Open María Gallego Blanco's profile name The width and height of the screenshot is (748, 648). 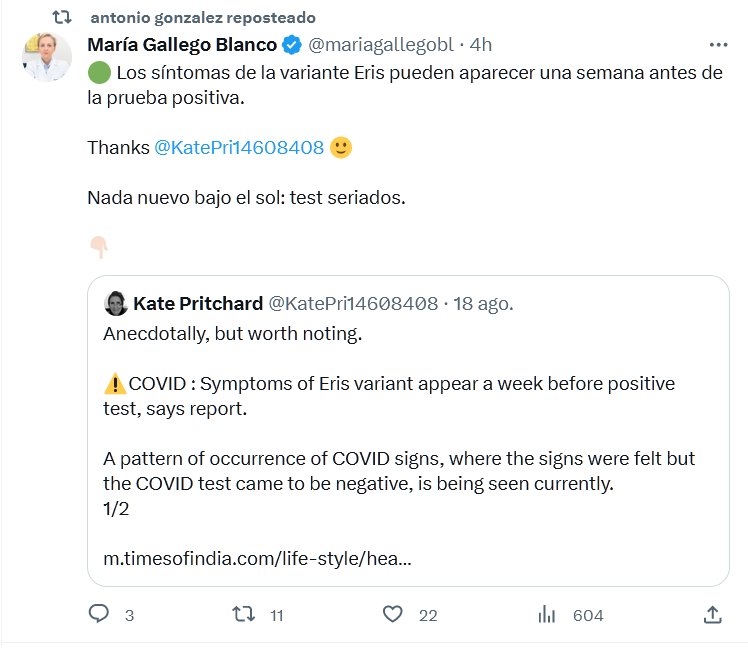click(x=182, y=45)
